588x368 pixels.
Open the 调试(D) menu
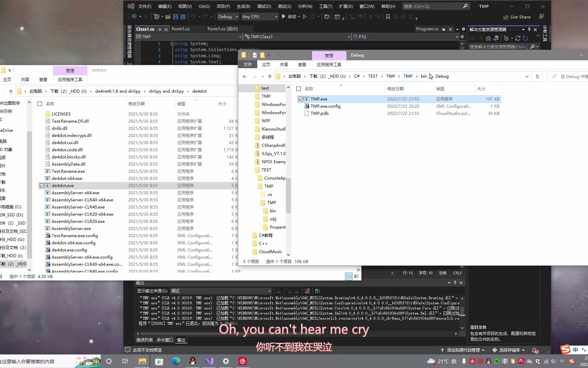pos(264,6)
